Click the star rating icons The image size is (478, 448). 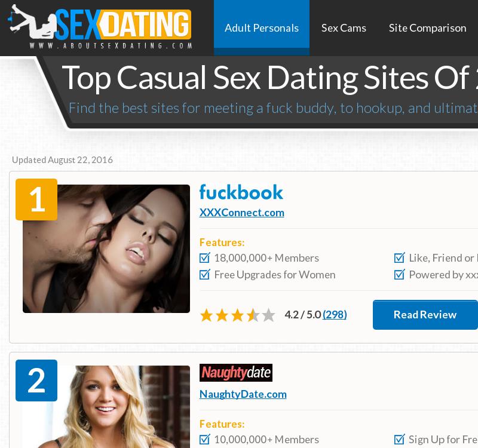coord(237,315)
